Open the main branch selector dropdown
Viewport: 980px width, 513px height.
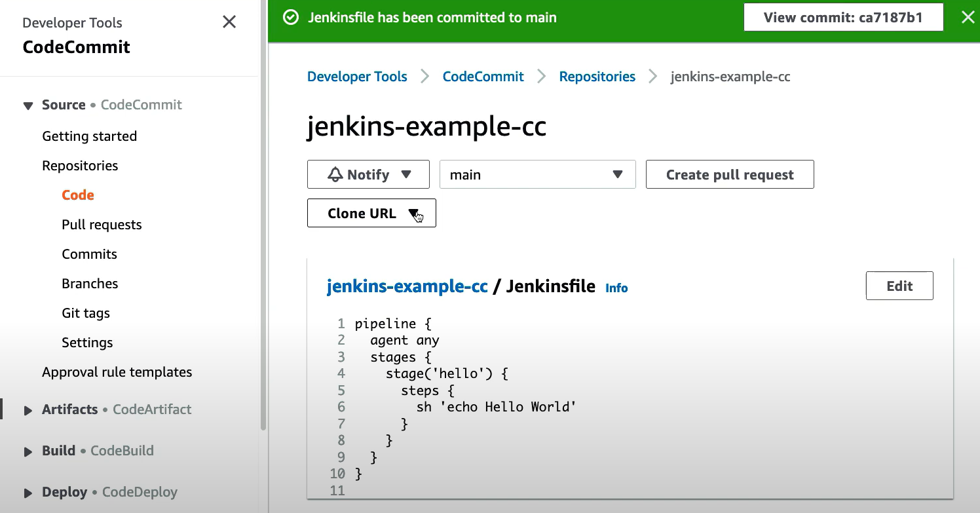(538, 174)
